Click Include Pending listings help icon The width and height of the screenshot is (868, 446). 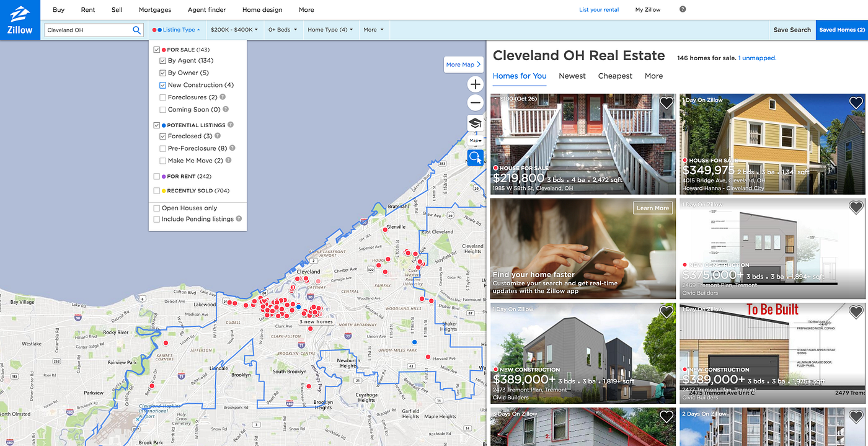239,219
